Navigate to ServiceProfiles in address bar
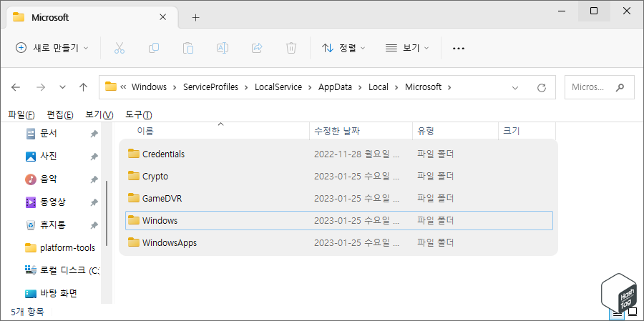 [210, 87]
